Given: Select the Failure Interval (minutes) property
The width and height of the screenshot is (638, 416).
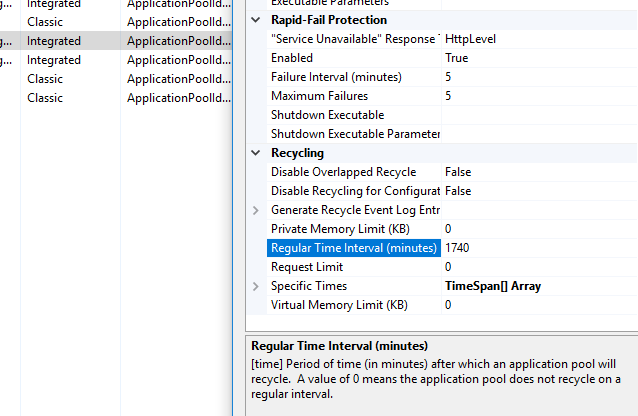Looking at the screenshot, I should coord(336,77).
